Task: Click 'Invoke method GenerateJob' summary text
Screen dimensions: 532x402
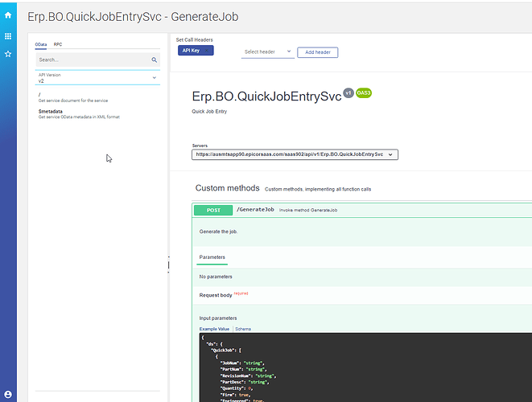Action: pos(308,210)
